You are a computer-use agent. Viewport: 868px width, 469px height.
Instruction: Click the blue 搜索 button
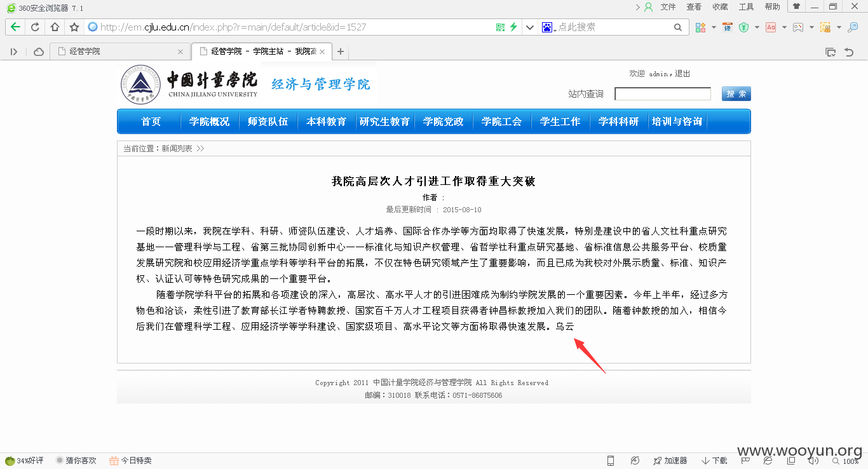pos(736,94)
